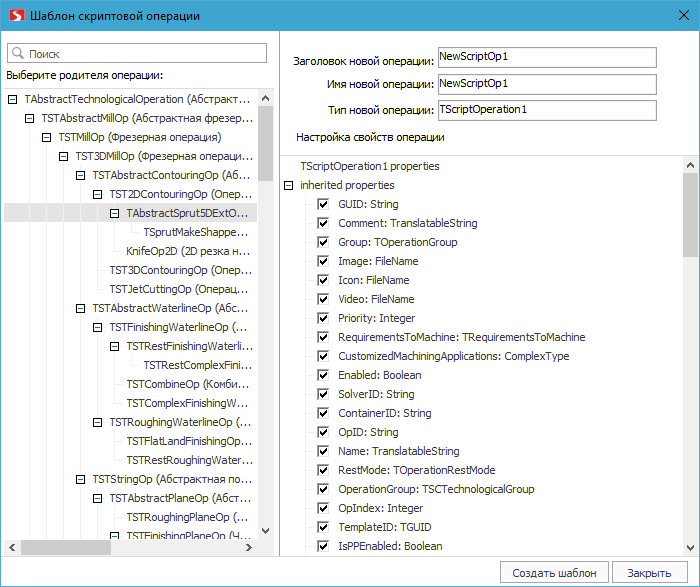The height and width of the screenshot is (587, 700).
Task: Collapse the TSTMillOp tree node
Action: [x=46, y=137]
